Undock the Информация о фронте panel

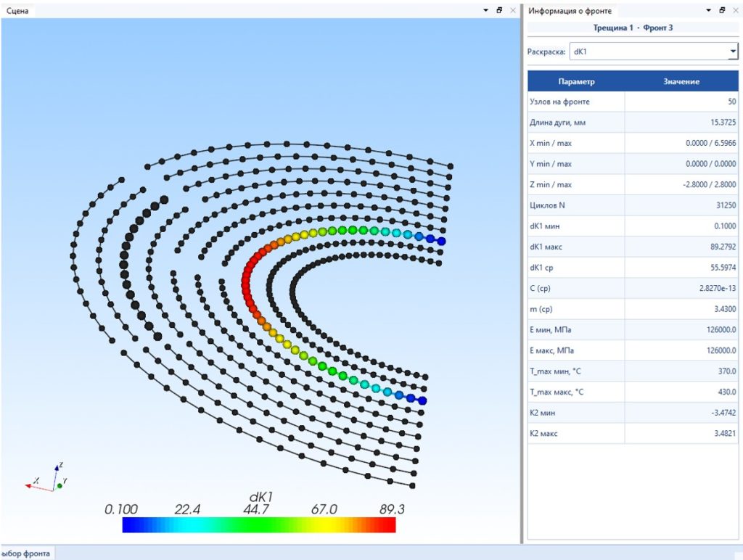click(x=722, y=10)
